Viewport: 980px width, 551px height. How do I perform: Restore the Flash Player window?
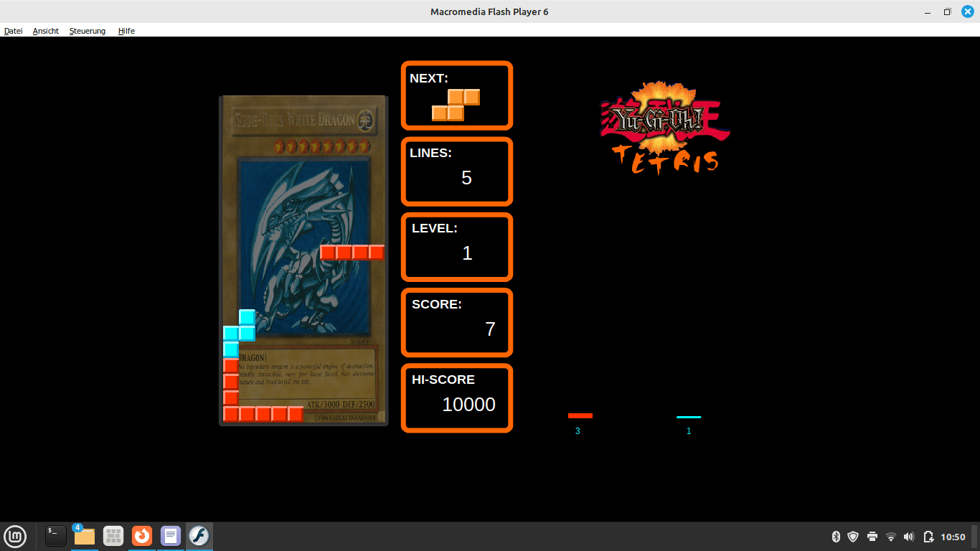tap(947, 11)
